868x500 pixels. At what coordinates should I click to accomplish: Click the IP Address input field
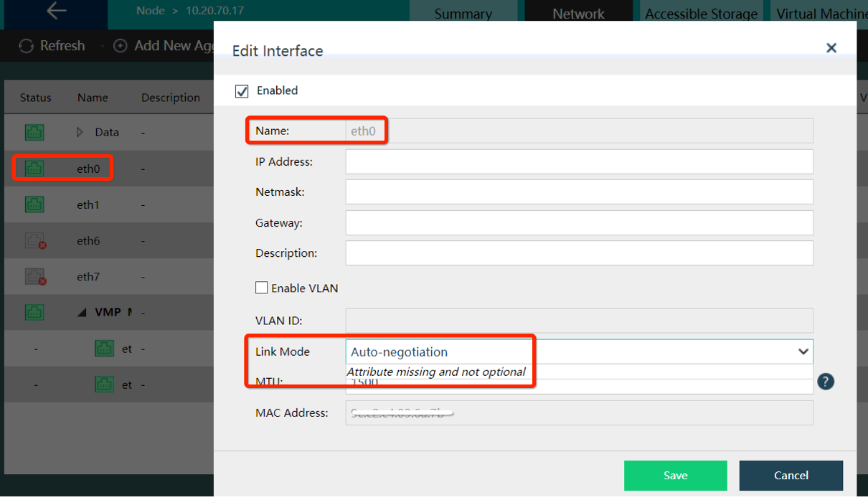coord(579,161)
